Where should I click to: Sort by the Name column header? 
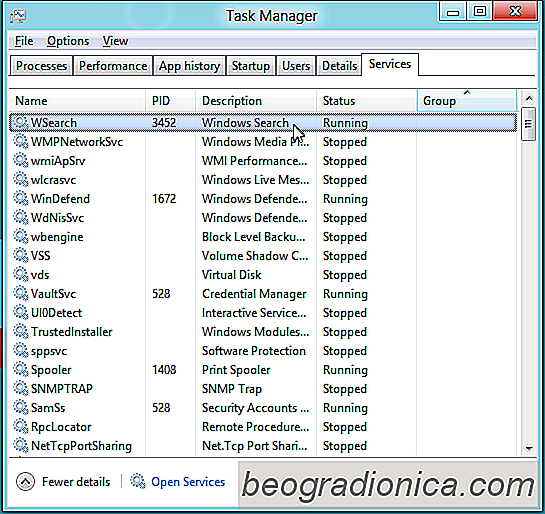77,101
